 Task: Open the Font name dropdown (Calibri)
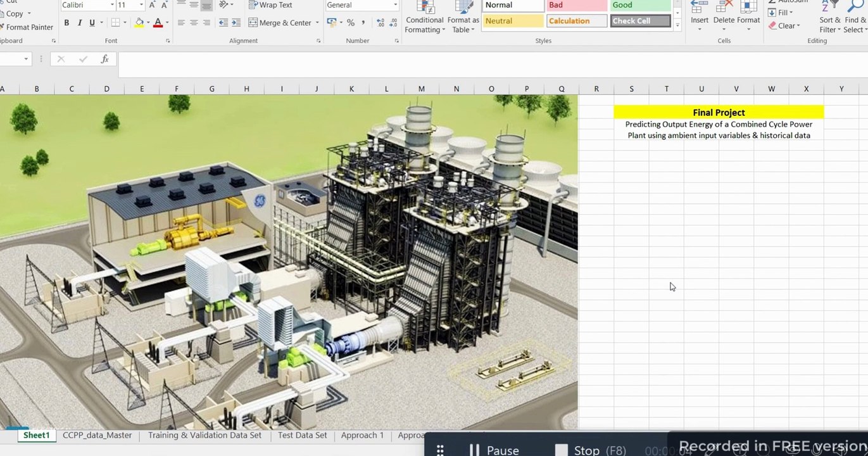click(x=112, y=5)
